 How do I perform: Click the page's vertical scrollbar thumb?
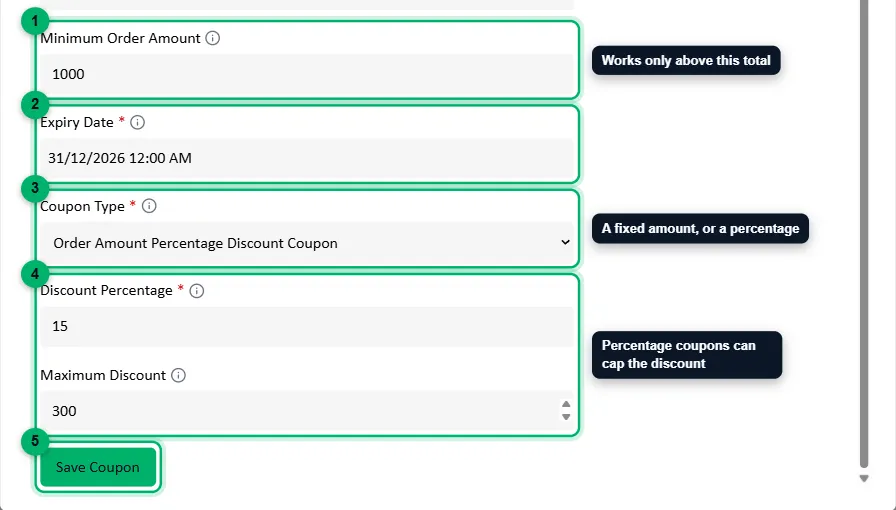click(x=864, y=233)
